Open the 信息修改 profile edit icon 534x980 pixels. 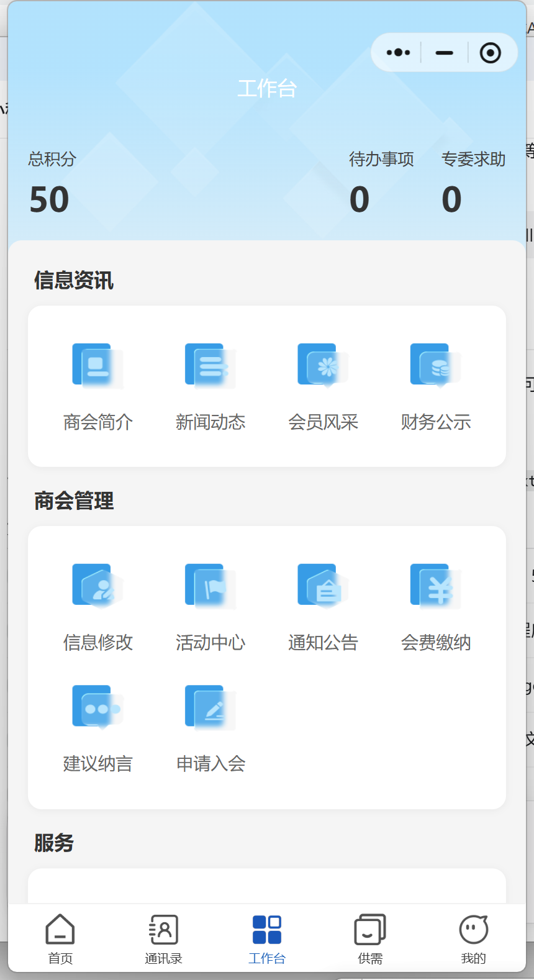98,586
